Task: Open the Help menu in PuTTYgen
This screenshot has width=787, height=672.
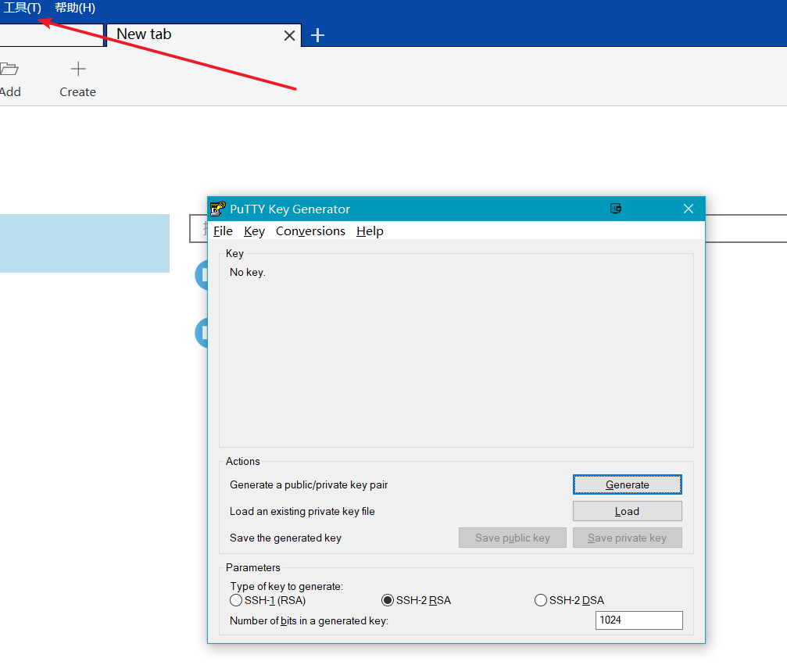Action: pos(370,231)
